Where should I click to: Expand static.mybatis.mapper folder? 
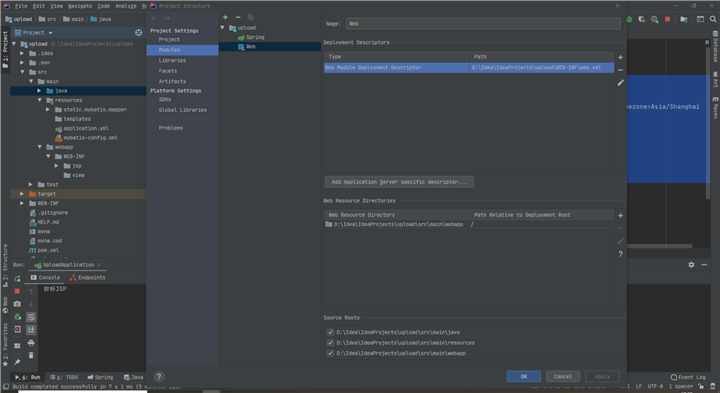pyautogui.click(x=48, y=110)
